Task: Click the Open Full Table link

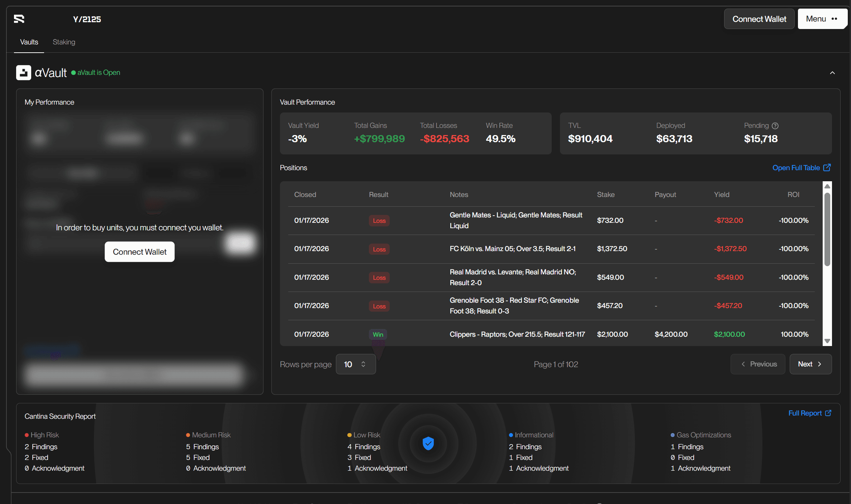Action: click(x=796, y=168)
